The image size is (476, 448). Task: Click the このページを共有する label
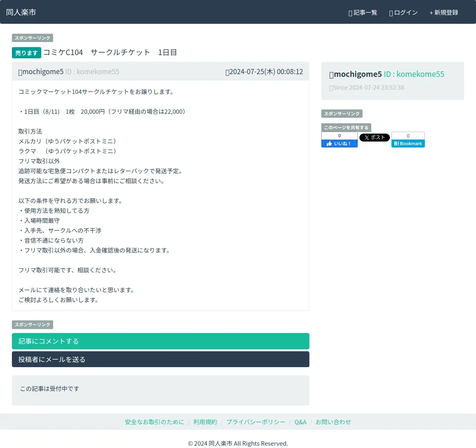pyautogui.click(x=346, y=128)
